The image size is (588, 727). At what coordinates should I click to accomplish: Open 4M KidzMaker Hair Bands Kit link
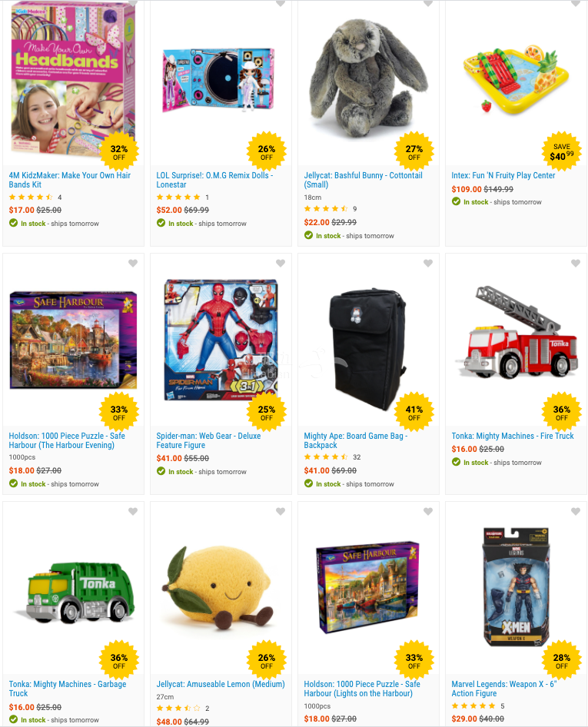(x=69, y=180)
